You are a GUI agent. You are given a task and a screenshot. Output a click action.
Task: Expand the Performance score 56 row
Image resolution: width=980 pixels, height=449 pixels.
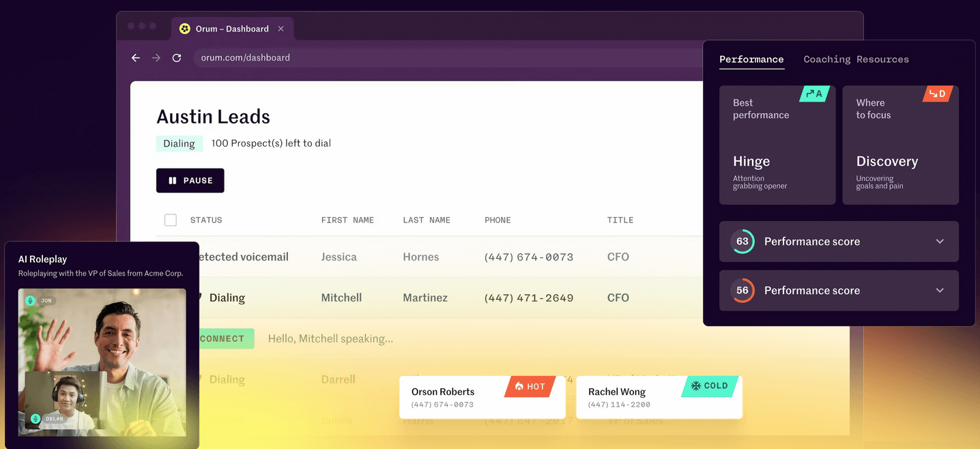(x=940, y=291)
